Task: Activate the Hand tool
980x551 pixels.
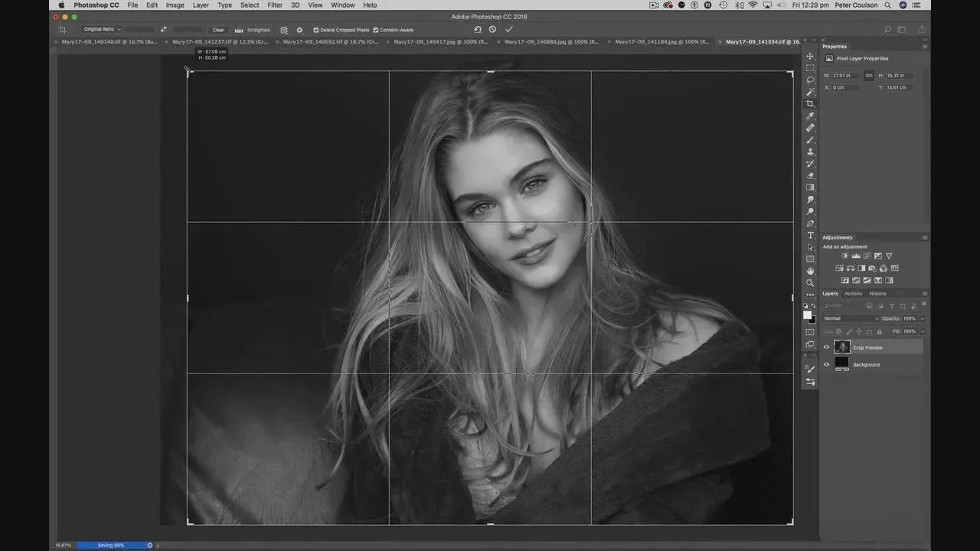Action: [810, 271]
